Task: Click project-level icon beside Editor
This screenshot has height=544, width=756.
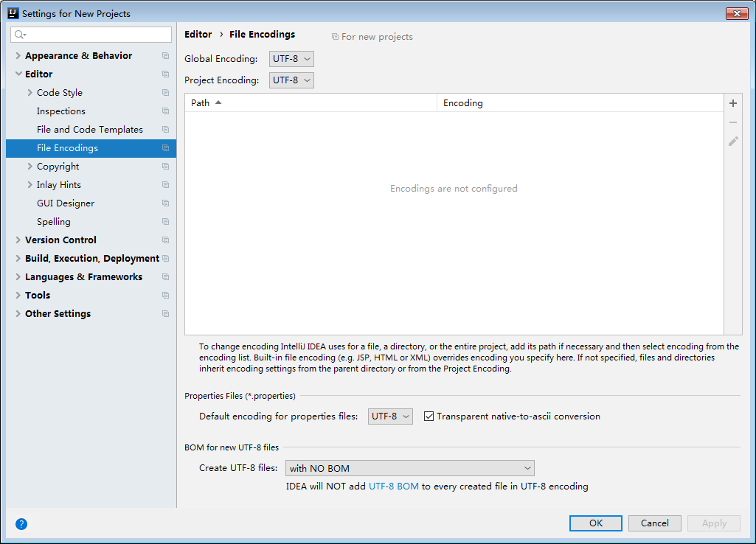Action: (x=165, y=74)
